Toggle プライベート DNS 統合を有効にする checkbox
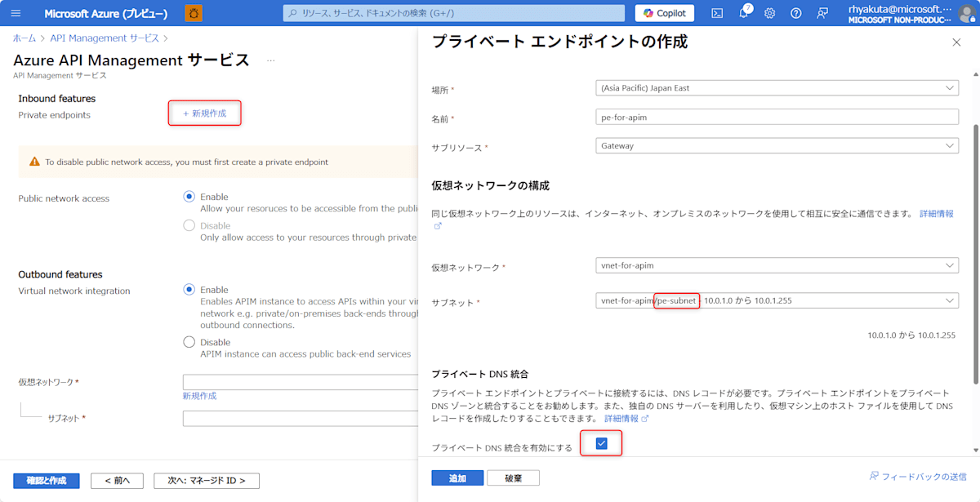Screen dimensions: 980x502 (x=602, y=443)
